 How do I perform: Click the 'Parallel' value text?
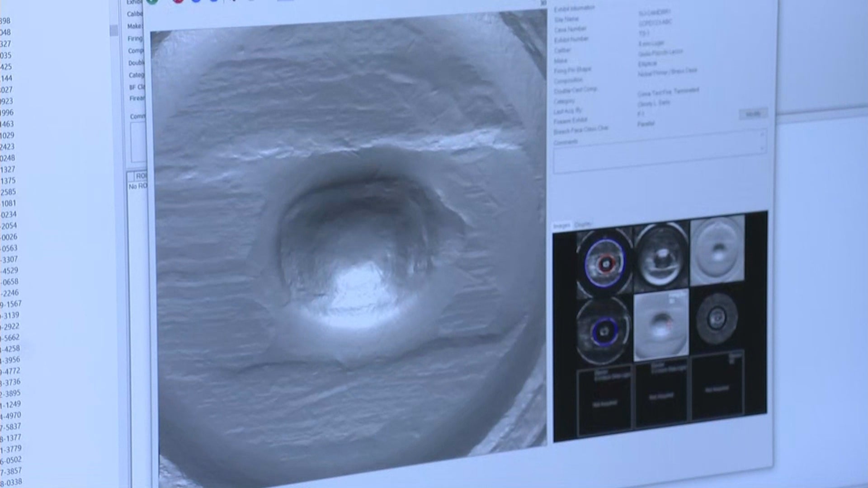[x=646, y=123]
